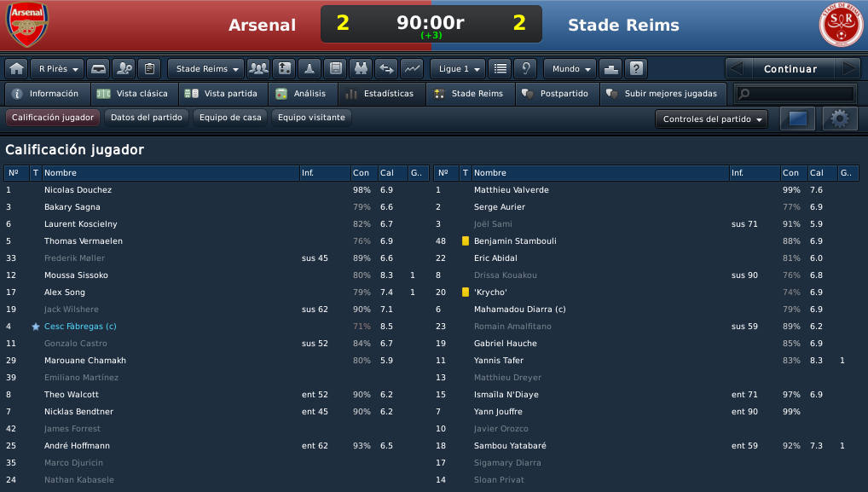Expand the Ligue 1 dropdown
The image size is (868, 492).
tap(459, 68)
